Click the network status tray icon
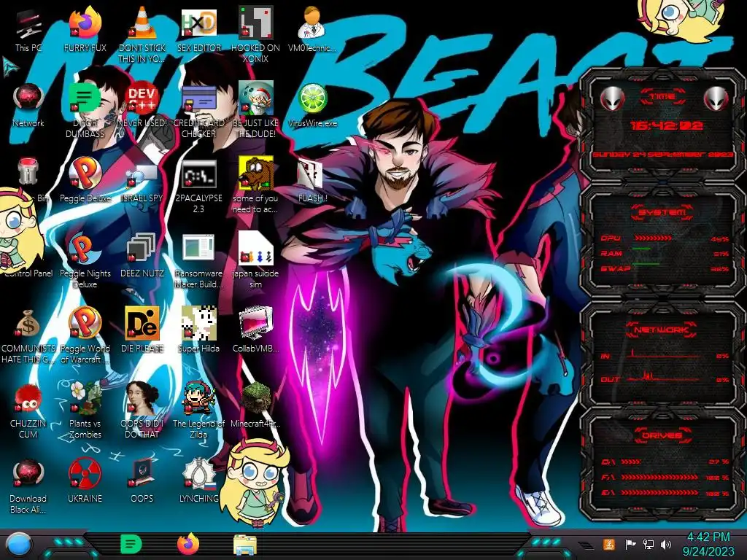Viewport: 747px width, 560px height. 649,544
